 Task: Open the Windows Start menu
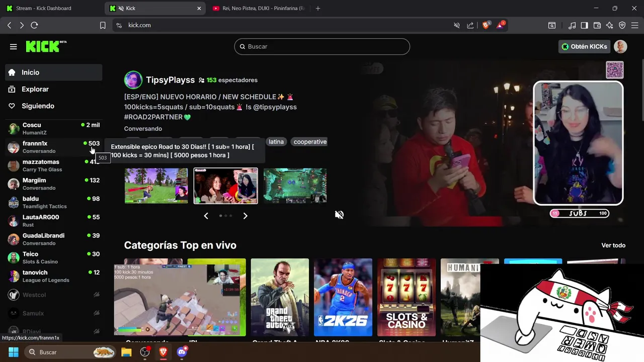pyautogui.click(x=14, y=352)
